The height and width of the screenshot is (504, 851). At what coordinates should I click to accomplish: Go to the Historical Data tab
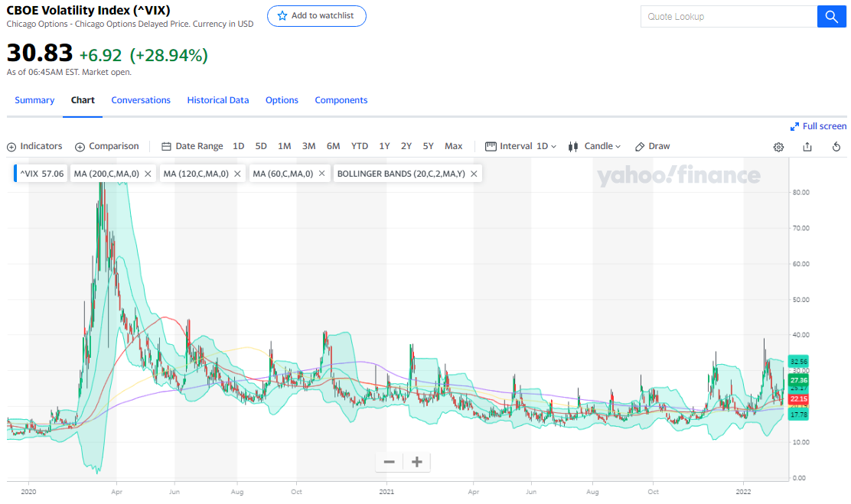[217, 100]
